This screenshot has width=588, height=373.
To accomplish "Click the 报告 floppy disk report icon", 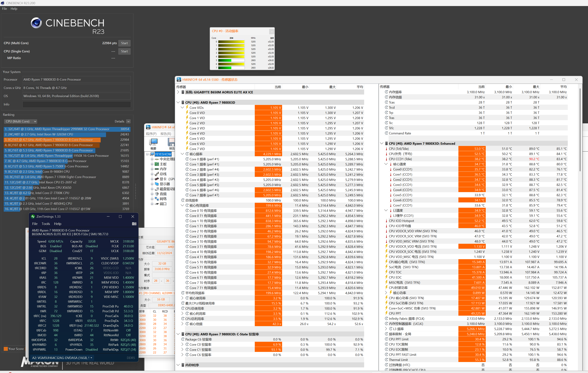I will [x=171, y=142].
